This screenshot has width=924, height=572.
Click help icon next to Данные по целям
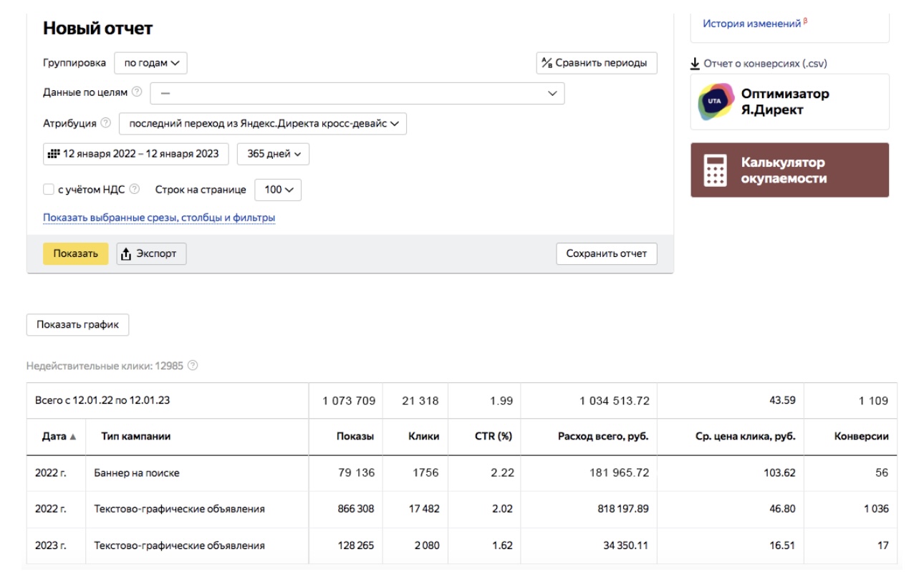[137, 92]
